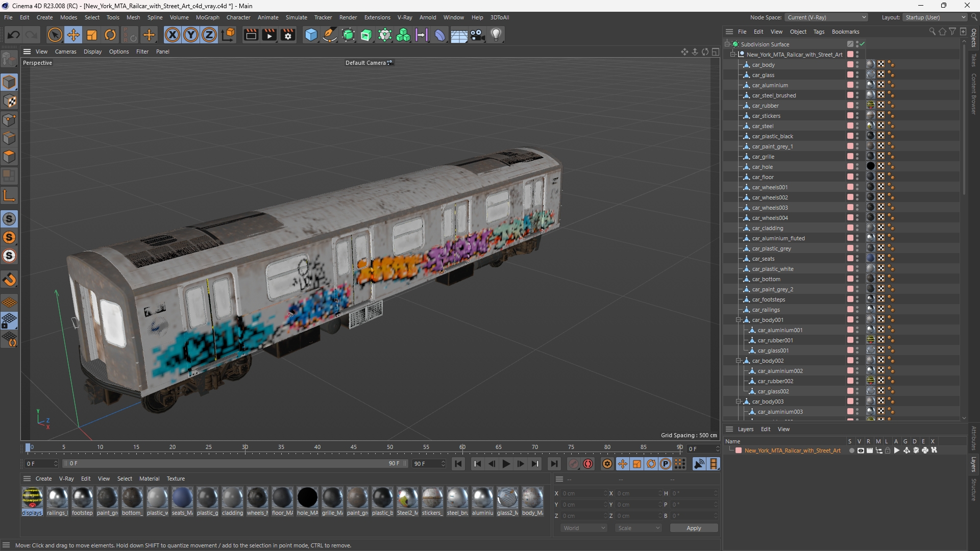This screenshot has width=980, height=551.
Task: Toggle Y axis lock
Action: (191, 35)
